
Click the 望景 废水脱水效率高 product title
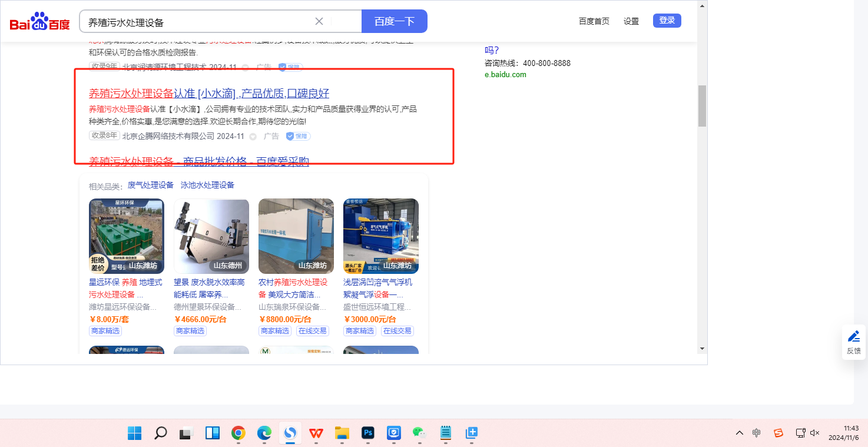[x=209, y=288]
